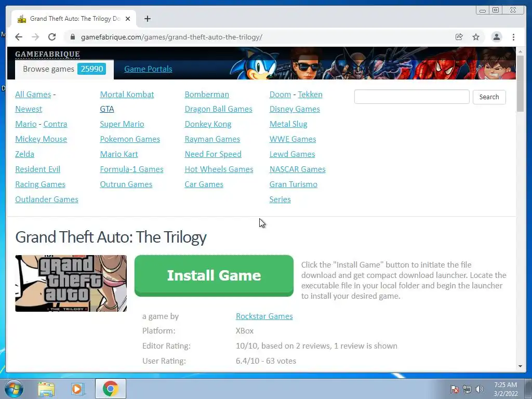Open the Rockstar Games link

[x=264, y=316]
